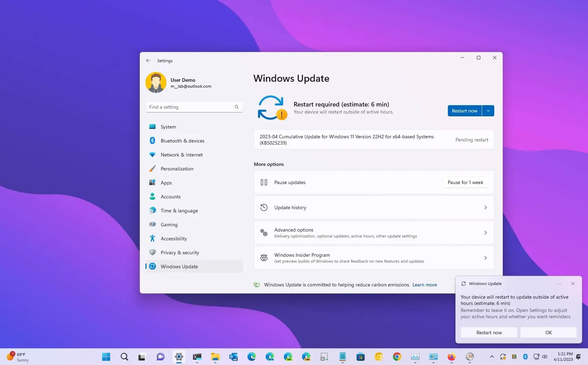
Task: Open the Chat app on the taskbar
Action: pyautogui.click(x=160, y=357)
